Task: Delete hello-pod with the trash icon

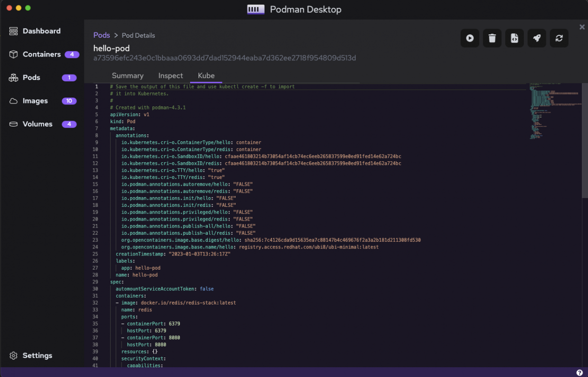Action: point(492,38)
